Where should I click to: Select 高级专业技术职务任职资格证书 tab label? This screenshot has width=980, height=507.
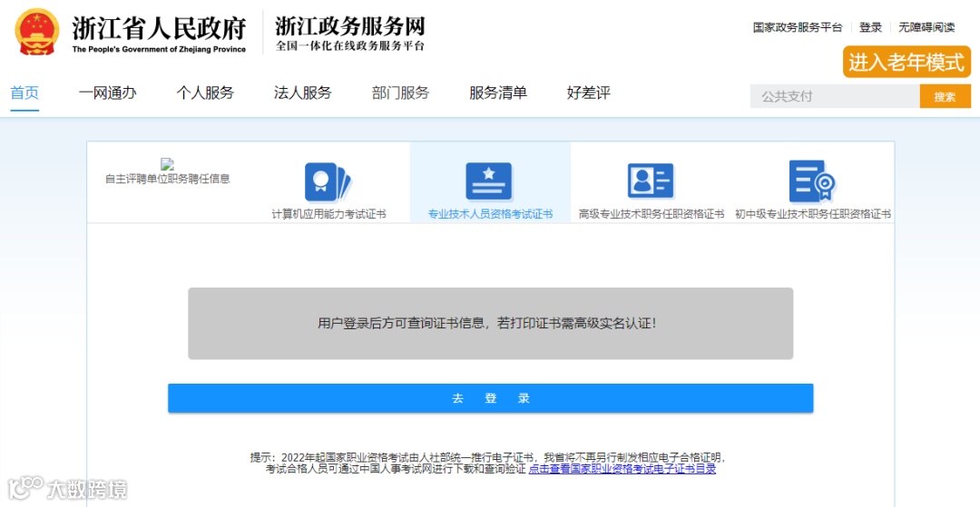point(652,214)
